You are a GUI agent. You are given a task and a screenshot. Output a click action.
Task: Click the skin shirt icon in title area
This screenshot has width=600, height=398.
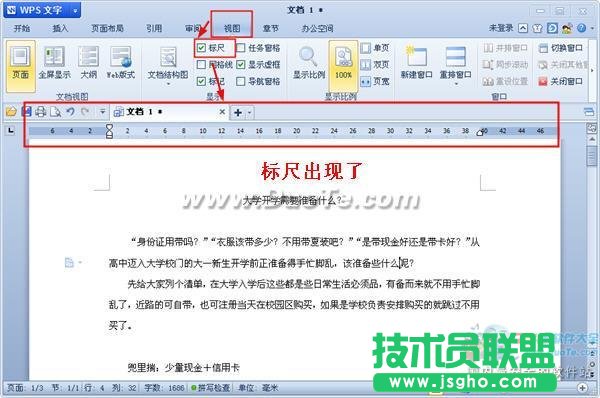pos(537,28)
